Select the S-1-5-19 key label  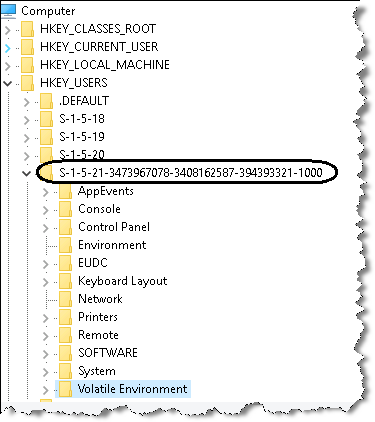point(82,137)
